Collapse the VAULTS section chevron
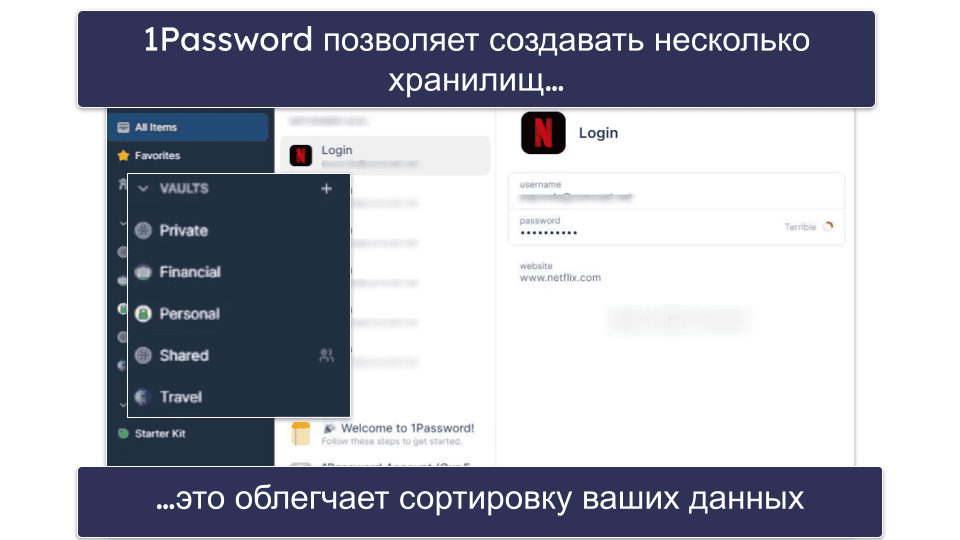Image resolution: width=960 pixels, height=540 pixels. click(143, 189)
